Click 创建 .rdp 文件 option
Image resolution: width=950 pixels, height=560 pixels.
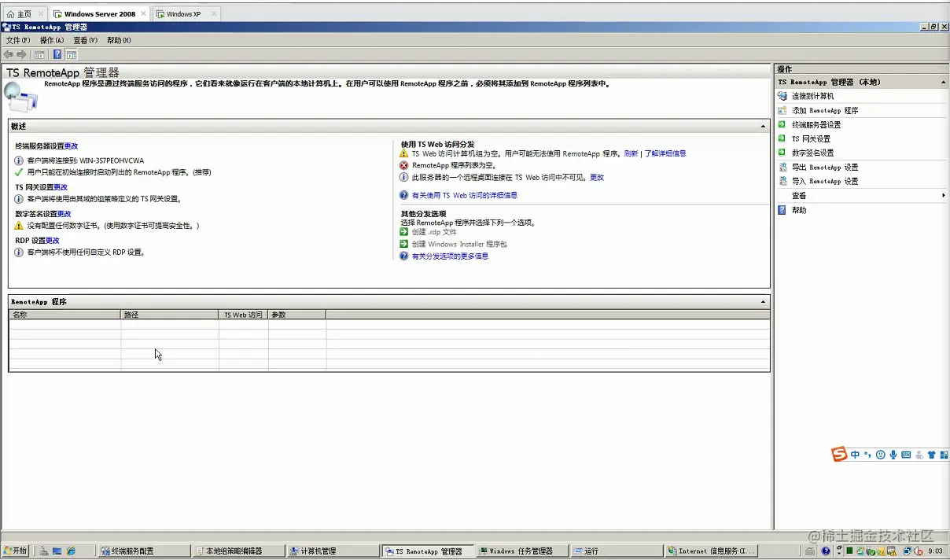[434, 232]
